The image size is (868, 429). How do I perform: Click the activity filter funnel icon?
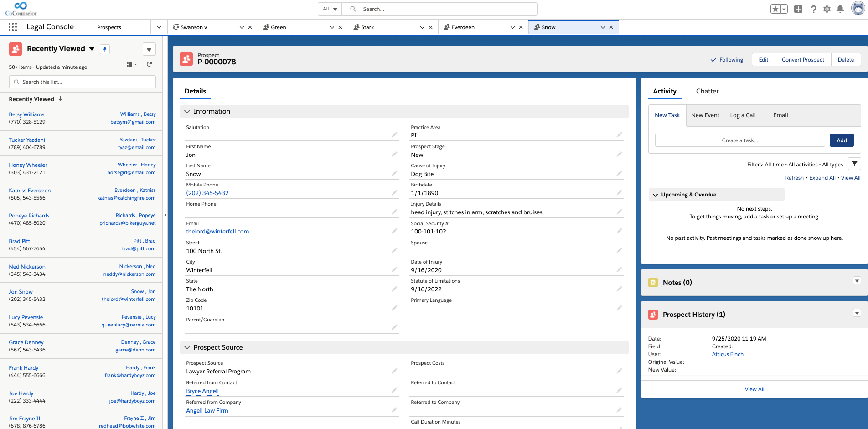tap(854, 164)
